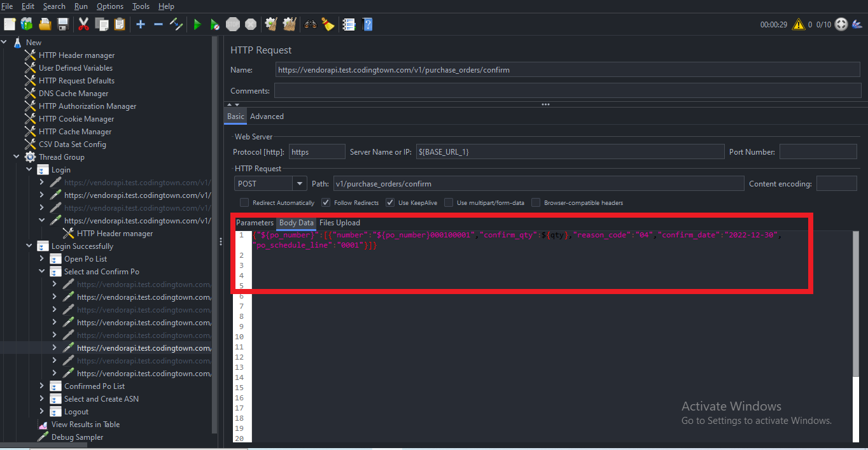Click the Cut scissors icon
The image size is (868, 450).
tap(83, 24)
